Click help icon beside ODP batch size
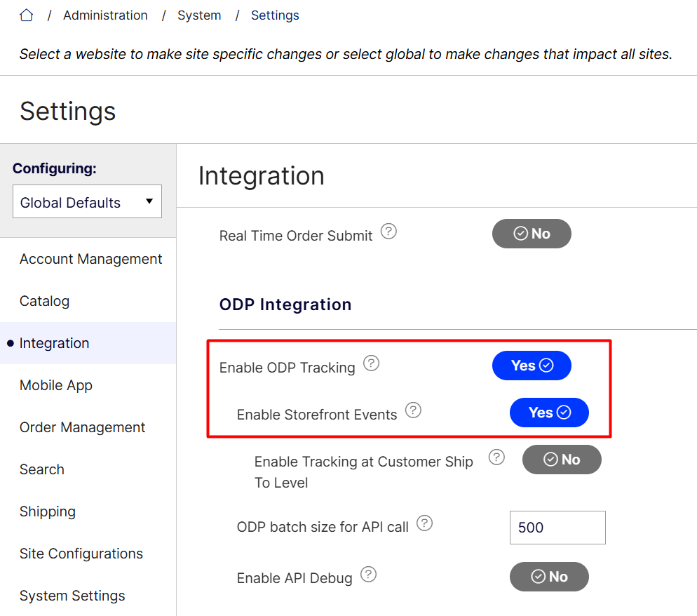 pyautogui.click(x=424, y=523)
